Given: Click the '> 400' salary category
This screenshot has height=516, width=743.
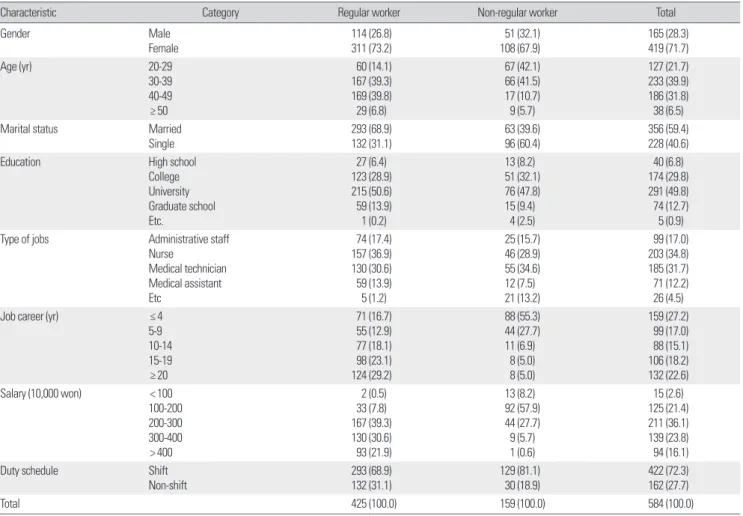Looking at the screenshot, I should 161,453.
